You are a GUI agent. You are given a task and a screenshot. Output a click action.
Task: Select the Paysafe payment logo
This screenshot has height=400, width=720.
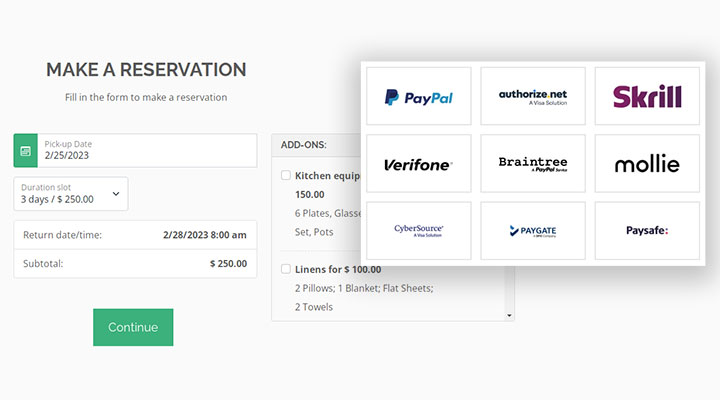pyautogui.click(x=647, y=231)
